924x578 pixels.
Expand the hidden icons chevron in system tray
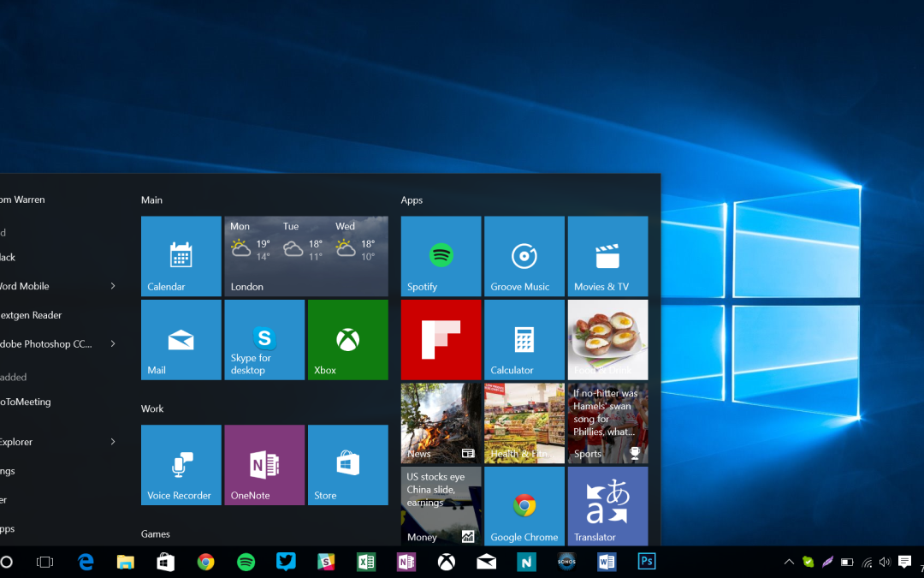pos(788,562)
